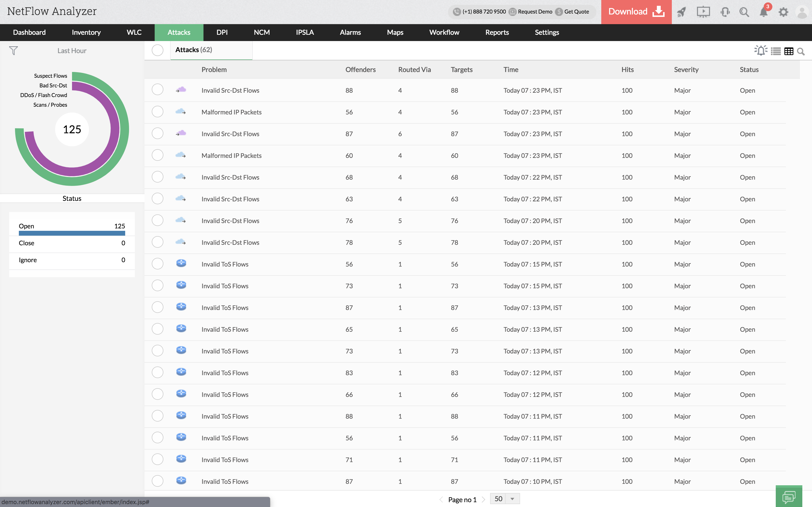This screenshot has width=812, height=507.
Task: Check the last Invalid ToS Flows row
Action: [x=157, y=481]
